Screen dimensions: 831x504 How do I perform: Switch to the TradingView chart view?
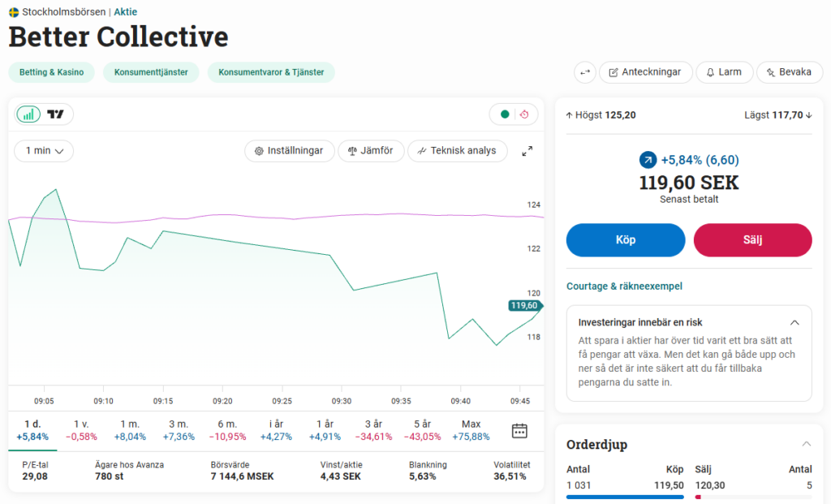[54, 114]
